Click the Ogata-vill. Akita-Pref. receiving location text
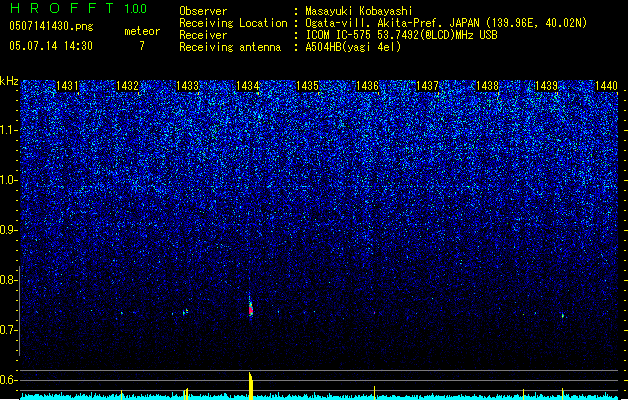Viewport: 629px width, 400px height. coord(446,23)
